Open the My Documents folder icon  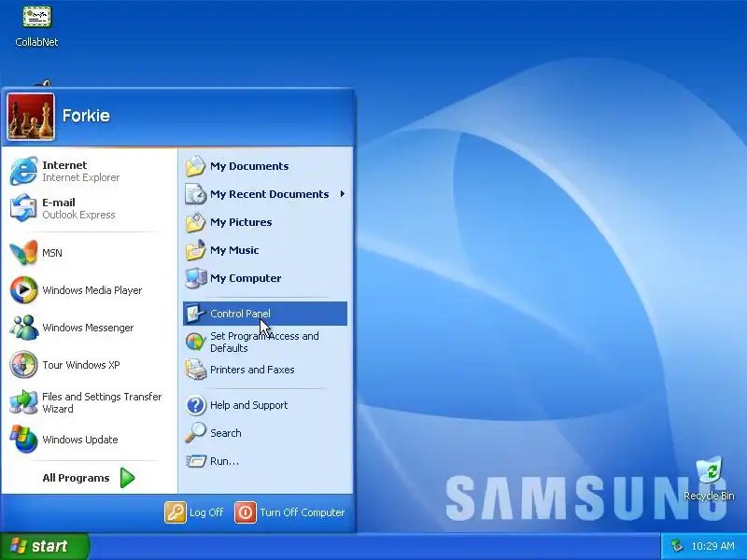coord(195,166)
